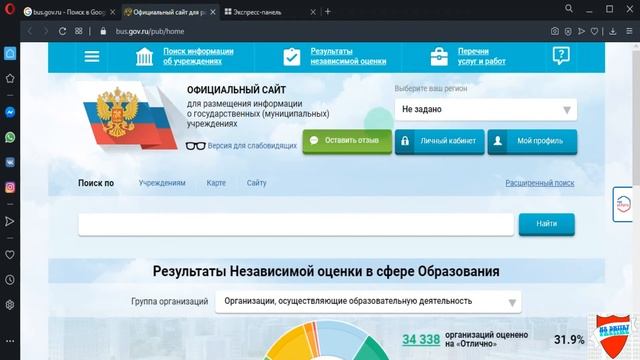Close the Google search tab
Image resolution: width=640 pixels, height=360 pixels.
(x=113, y=12)
